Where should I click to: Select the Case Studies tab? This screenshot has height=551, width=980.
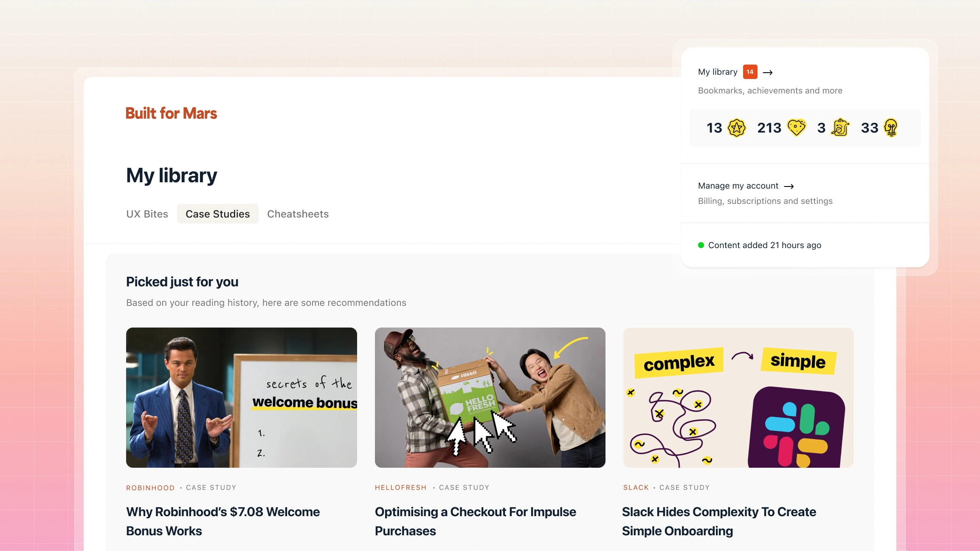coord(217,214)
